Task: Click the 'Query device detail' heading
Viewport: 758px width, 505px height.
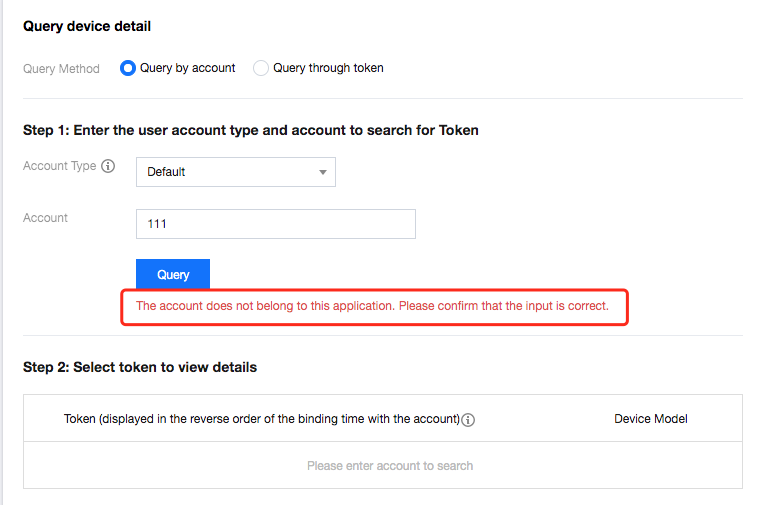Action: (x=87, y=26)
